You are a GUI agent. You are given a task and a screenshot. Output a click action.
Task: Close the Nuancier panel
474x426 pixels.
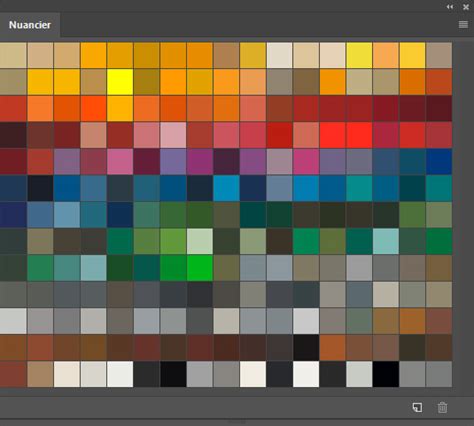click(466, 7)
